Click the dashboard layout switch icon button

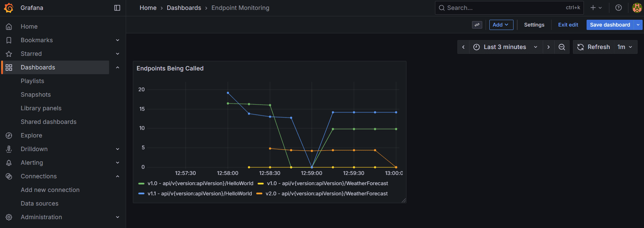click(477, 25)
